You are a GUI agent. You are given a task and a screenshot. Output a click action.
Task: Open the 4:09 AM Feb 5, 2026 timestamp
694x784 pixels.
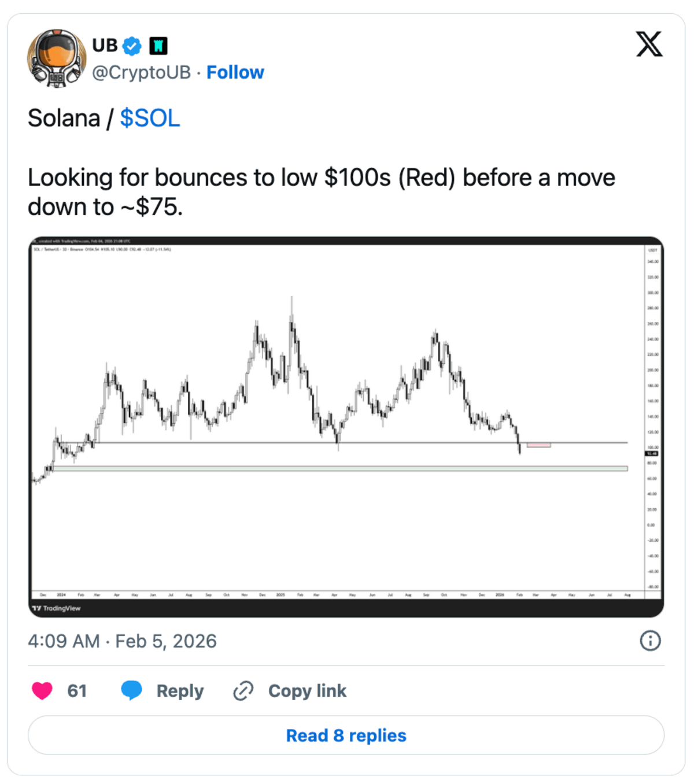[x=122, y=641]
